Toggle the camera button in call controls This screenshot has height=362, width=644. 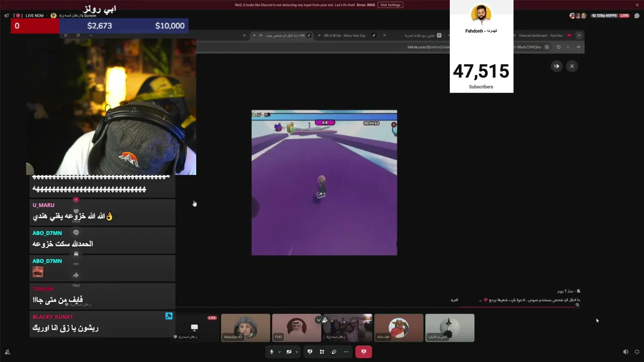(289, 352)
